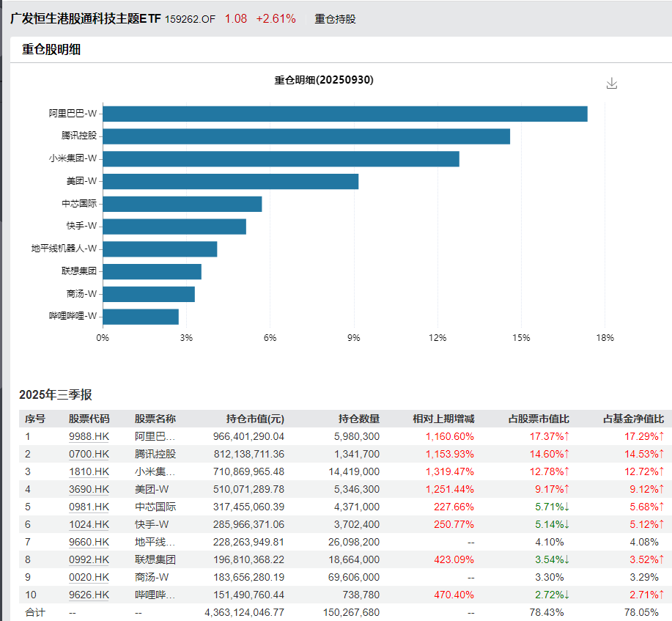
Task: Select the 腾讯控股 bar in the chart
Action: [306, 136]
